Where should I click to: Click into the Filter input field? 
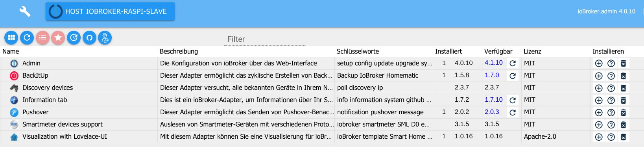pos(265,39)
